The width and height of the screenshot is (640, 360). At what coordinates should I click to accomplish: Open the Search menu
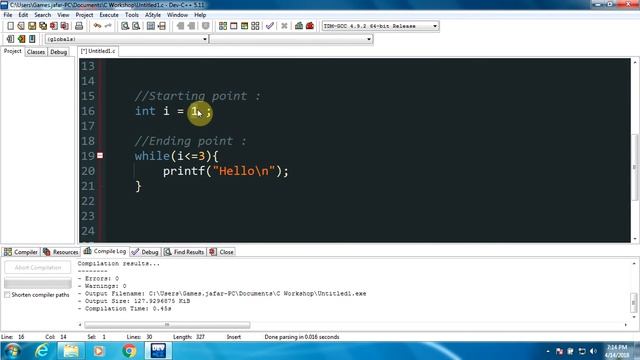[x=42, y=15]
